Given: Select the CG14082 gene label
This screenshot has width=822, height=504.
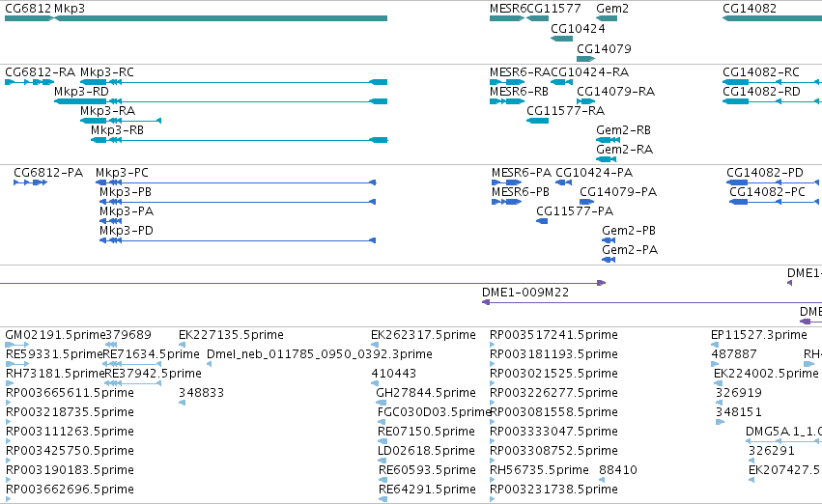Looking at the screenshot, I should pos(750,9).
